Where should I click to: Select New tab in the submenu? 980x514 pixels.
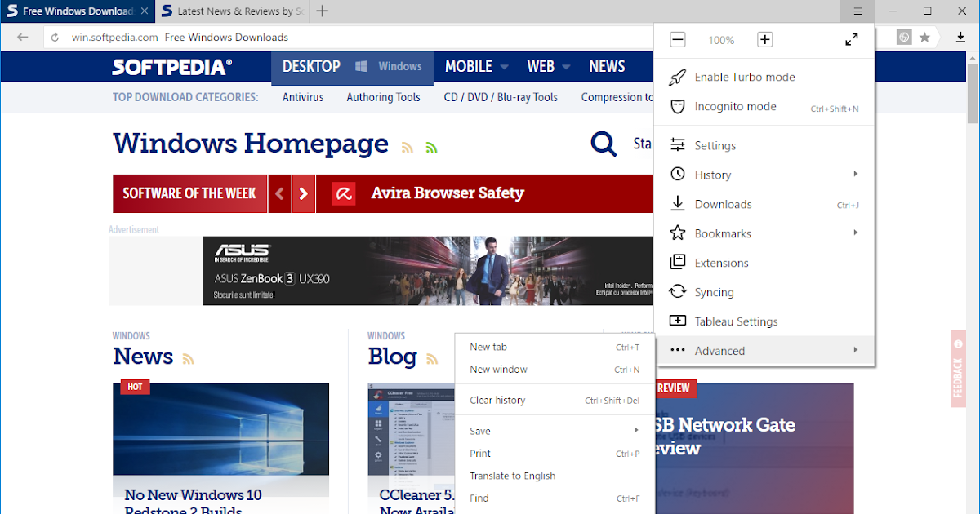pos(555,347)
